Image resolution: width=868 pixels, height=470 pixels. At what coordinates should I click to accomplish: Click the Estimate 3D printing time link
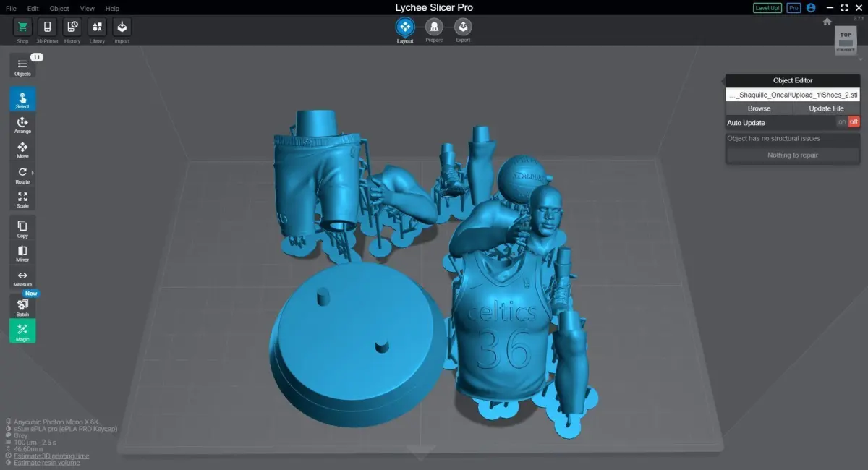tap(51, 456)
